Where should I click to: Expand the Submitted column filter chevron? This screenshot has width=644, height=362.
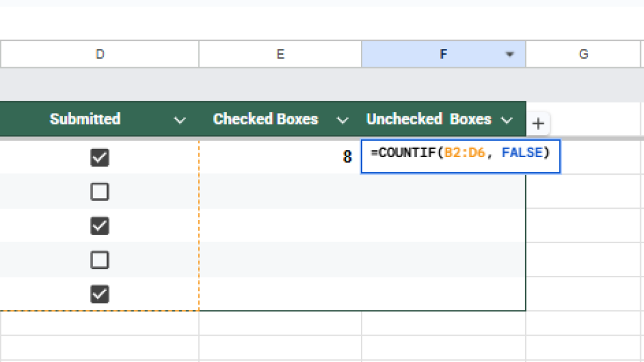(x=180, y=119)
